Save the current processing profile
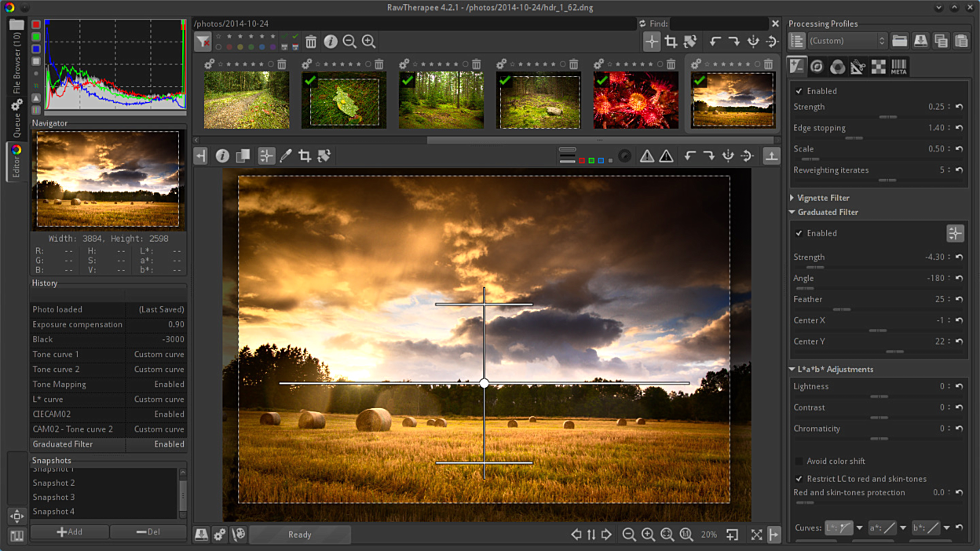The image size is (980, 551). pyautogui.click(x=920, y=41)
